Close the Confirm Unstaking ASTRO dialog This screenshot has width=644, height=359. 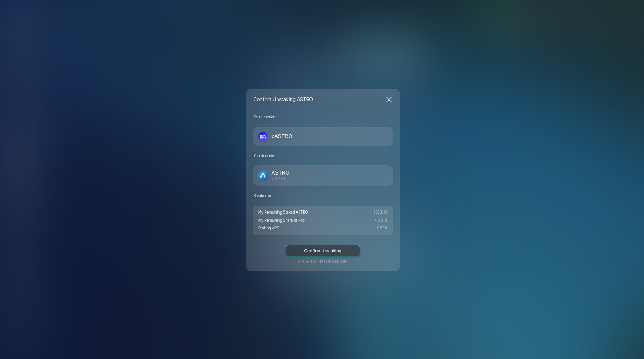pos(389,100)
